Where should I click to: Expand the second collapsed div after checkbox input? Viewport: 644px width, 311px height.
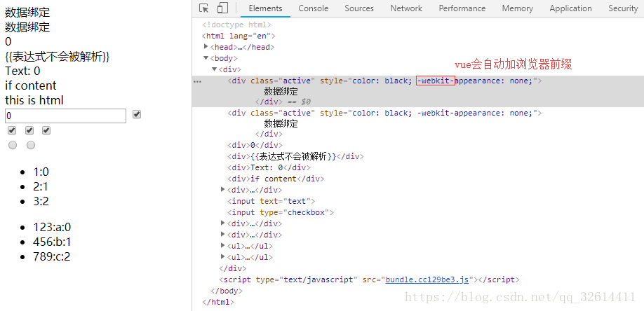pos(223,234)
